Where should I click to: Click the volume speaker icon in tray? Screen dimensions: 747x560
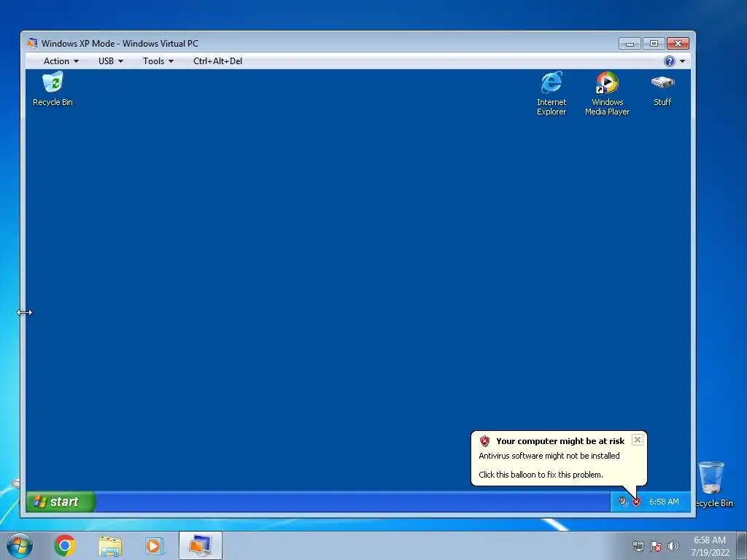(673, 545)
